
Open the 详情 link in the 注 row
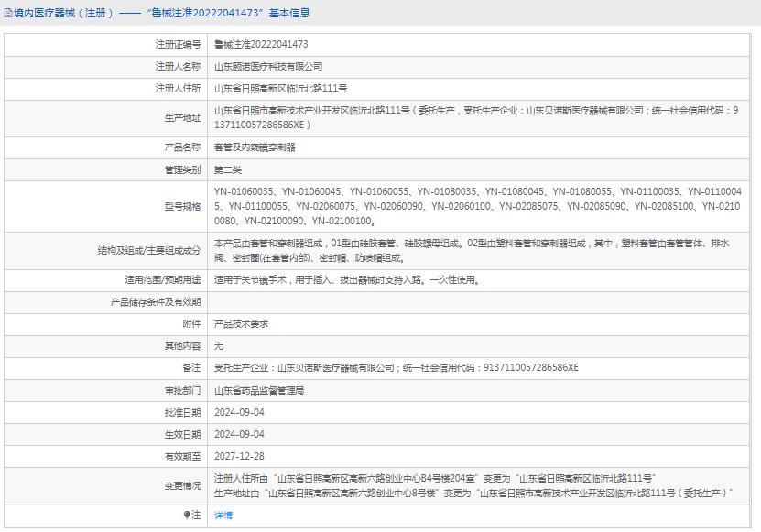pos(223,515)
